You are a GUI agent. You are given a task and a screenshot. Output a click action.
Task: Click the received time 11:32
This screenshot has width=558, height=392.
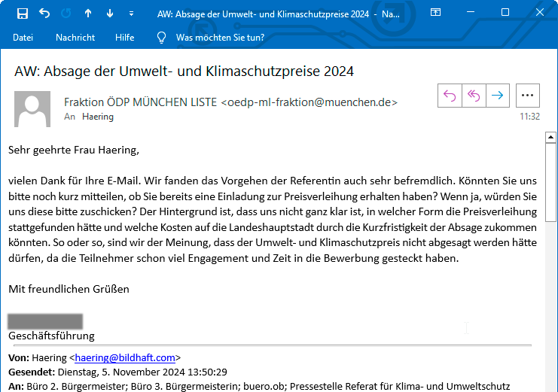529,117
